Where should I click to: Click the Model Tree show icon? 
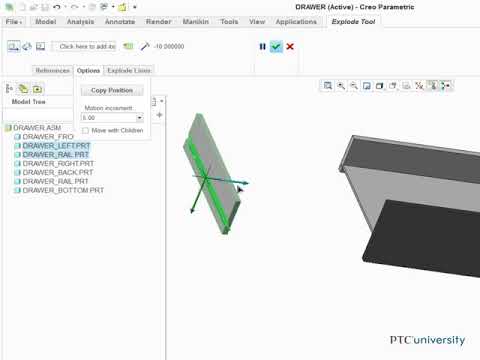[x=9, y=89]
